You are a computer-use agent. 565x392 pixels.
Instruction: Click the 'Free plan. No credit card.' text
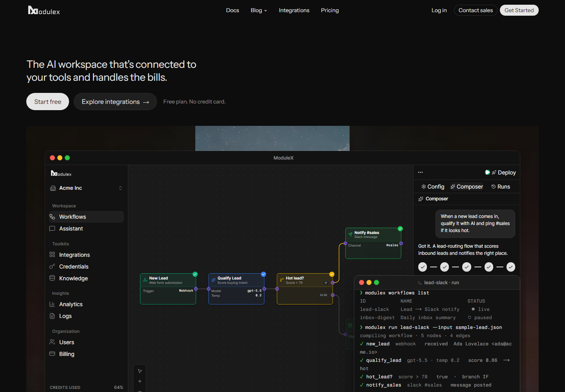(194, 102)
